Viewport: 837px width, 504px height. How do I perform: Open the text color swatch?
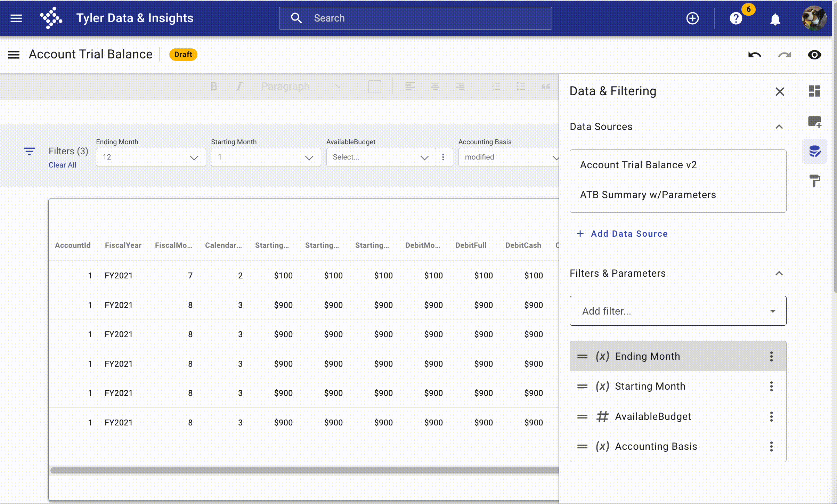coord(374,87)
